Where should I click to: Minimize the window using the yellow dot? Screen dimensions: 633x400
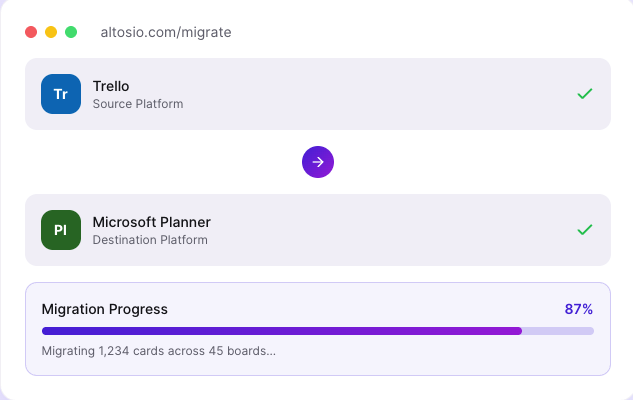pyautogui.click(x=51, y=32)
